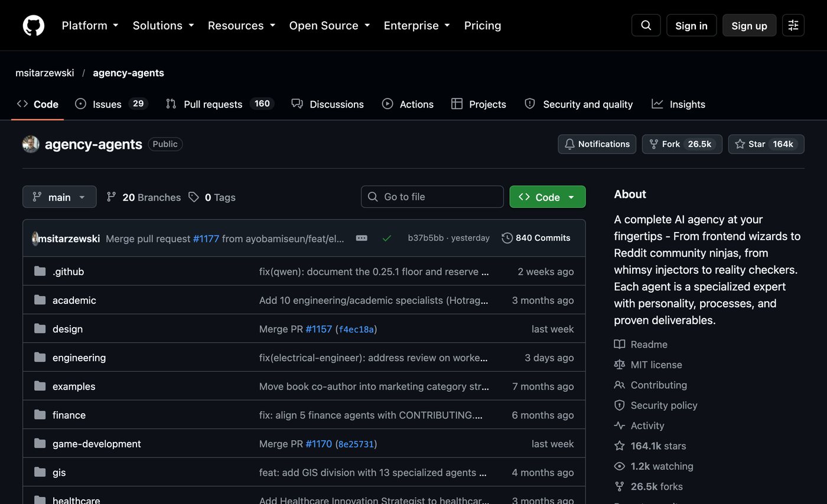Open the Insights tab
This screenshot has height=504, width=827.
[x=679, y=104]
